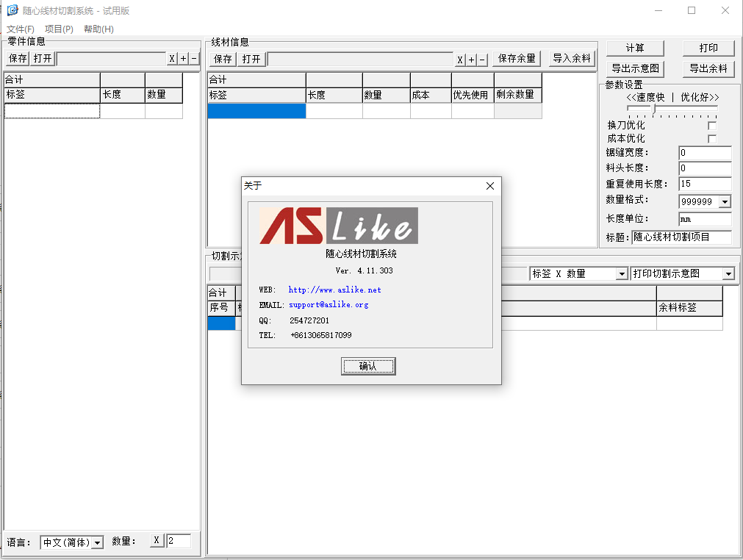
Task: Click 打开 in 零件信息 panel
Action: pyautogui.click(x=43, y=58)
